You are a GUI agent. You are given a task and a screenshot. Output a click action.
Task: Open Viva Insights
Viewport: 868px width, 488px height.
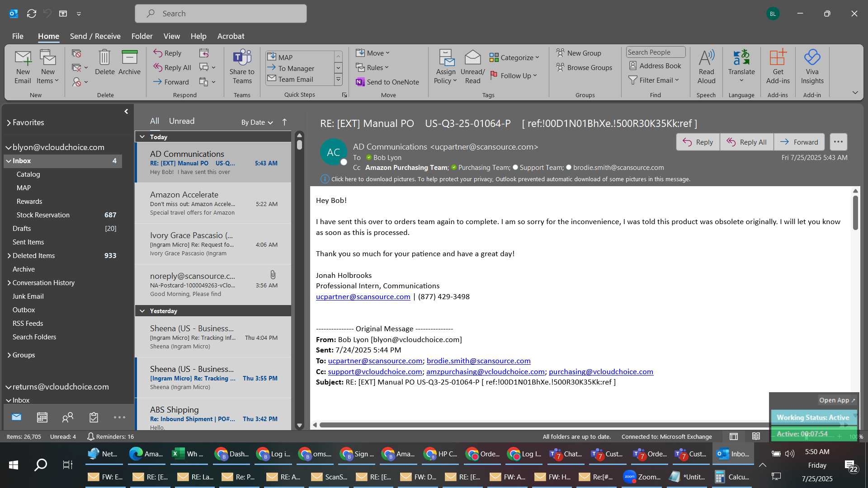pos(812,67)
